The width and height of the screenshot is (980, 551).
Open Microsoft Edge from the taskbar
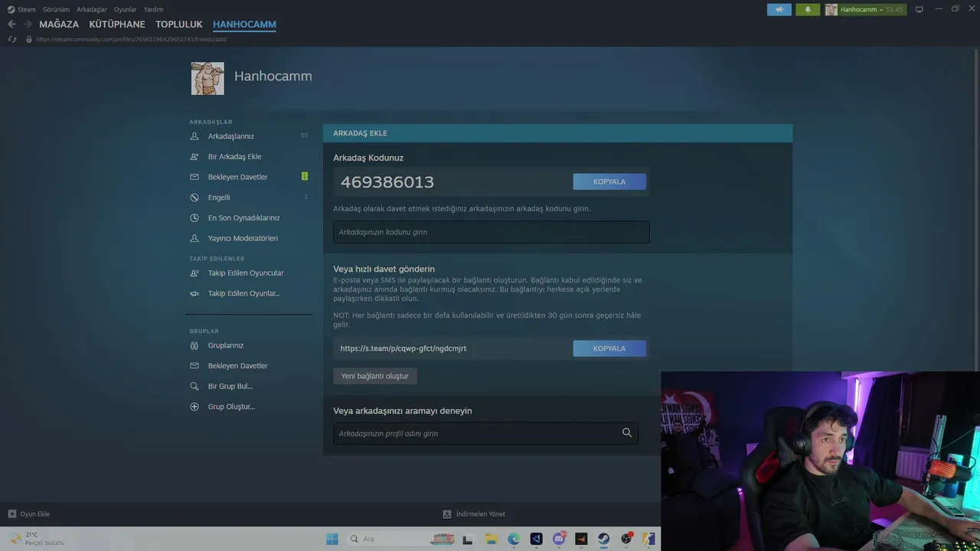click(514, 539)
